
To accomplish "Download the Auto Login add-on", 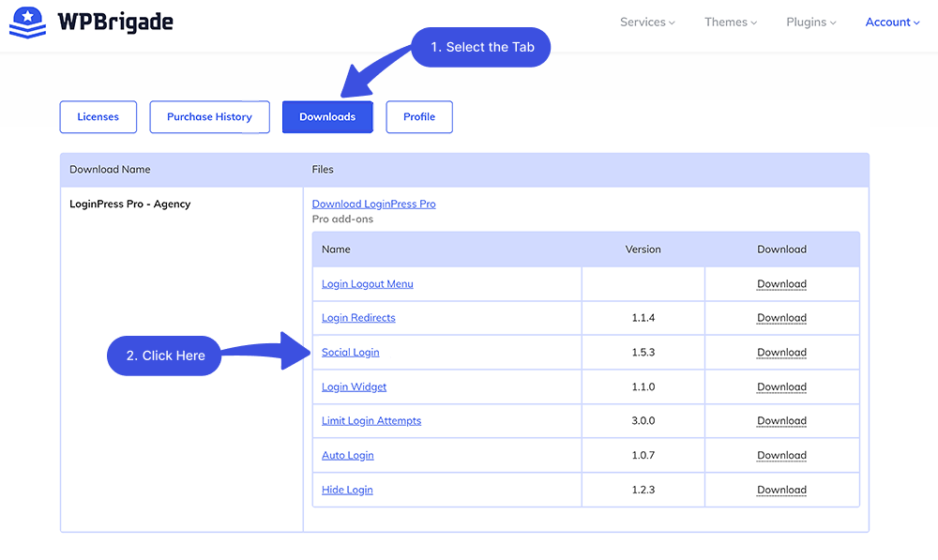I will pyautogui.click(x=782, y=455).
